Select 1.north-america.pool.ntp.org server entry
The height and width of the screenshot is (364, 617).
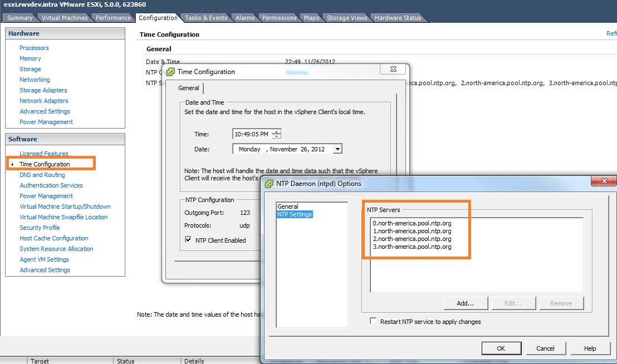pyautogui.click(x=412, y=231)
